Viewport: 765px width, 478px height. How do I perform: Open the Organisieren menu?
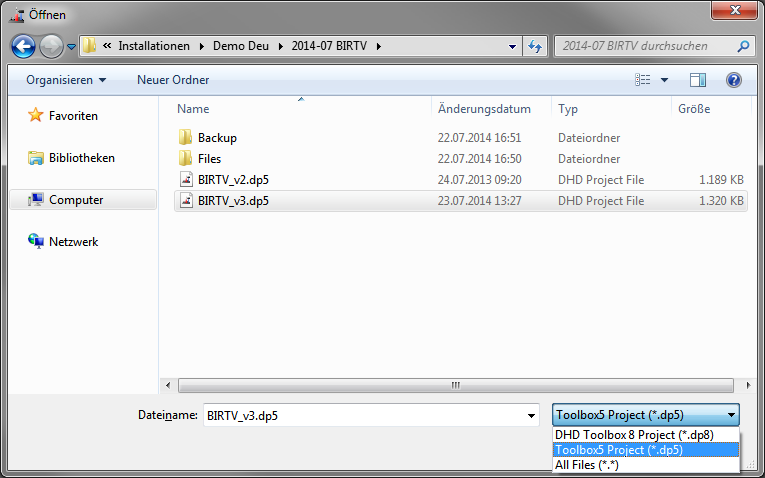point(66,80)
